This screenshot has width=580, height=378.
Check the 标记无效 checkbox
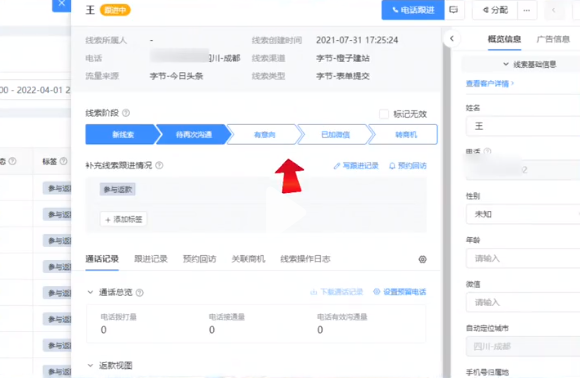coord(384,114)
